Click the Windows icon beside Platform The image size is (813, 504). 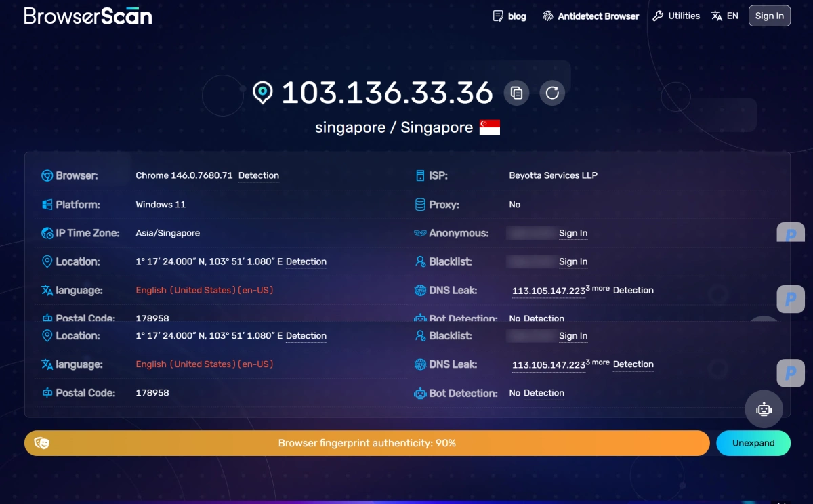tap(47, 204)
